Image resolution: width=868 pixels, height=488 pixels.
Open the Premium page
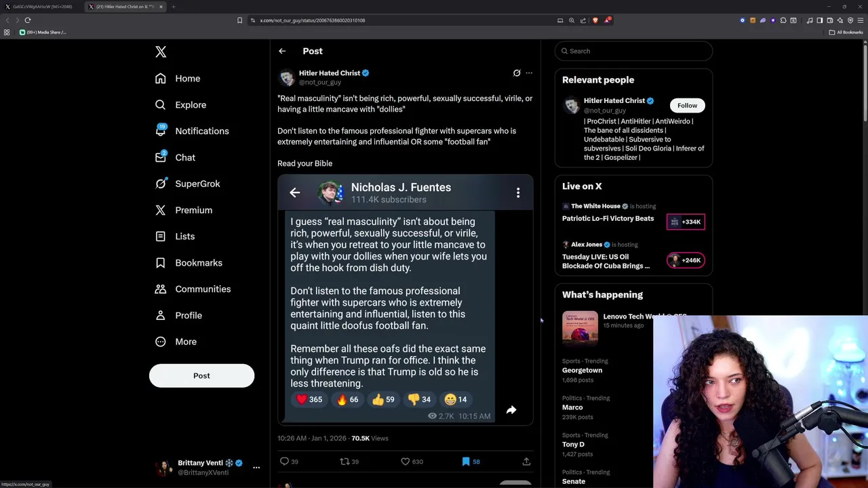184,210
